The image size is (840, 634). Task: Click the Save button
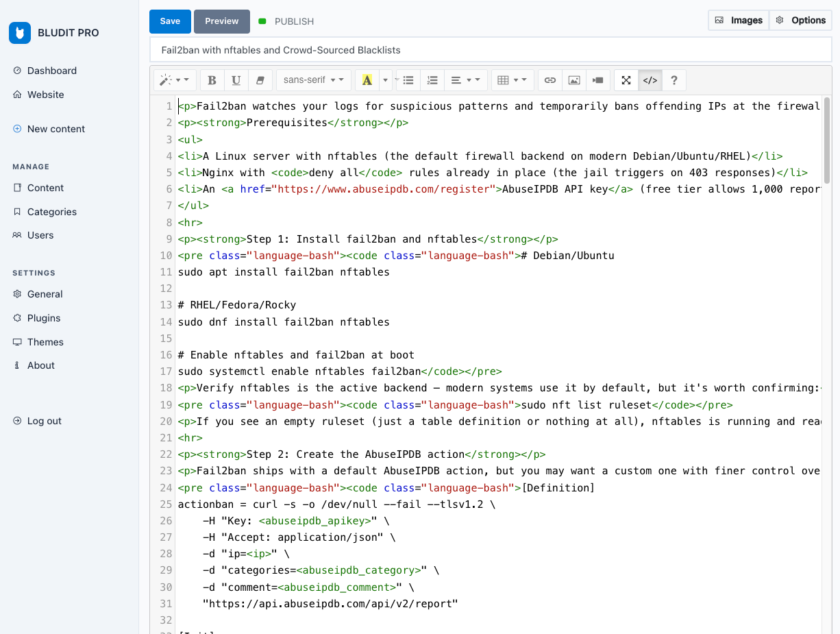[x=170, y=21]
